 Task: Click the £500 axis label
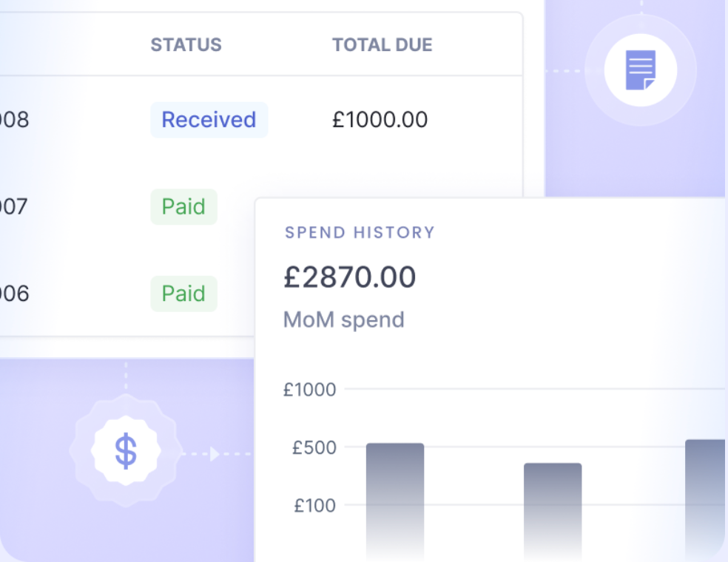point(314,447)
